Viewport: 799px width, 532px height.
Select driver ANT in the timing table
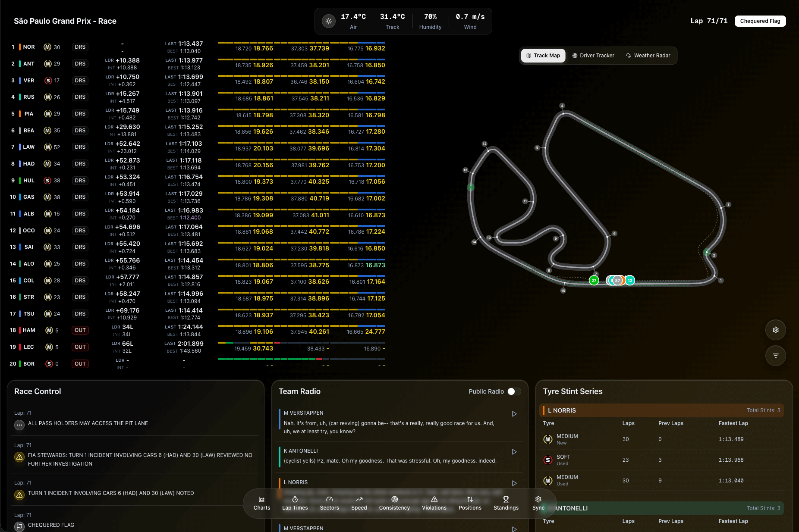pos(29,64)
